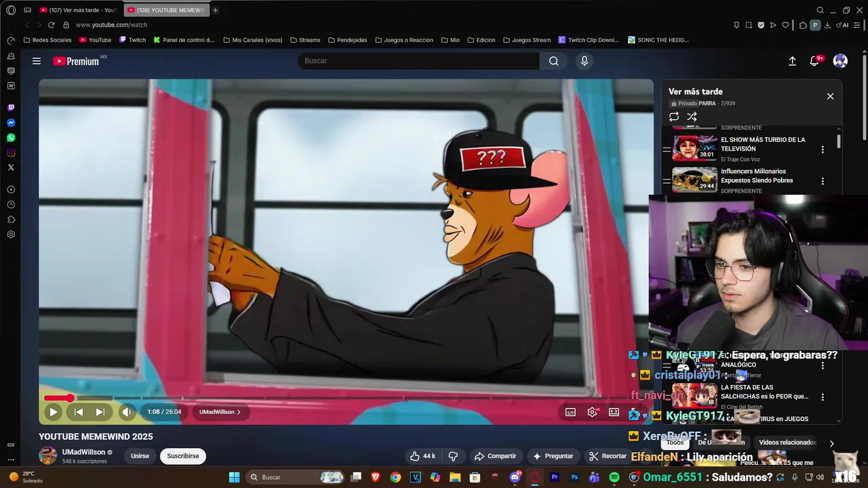
Task: Open options for LA FIESTA DE LAS SALCHICHAS
Action: 823,397
